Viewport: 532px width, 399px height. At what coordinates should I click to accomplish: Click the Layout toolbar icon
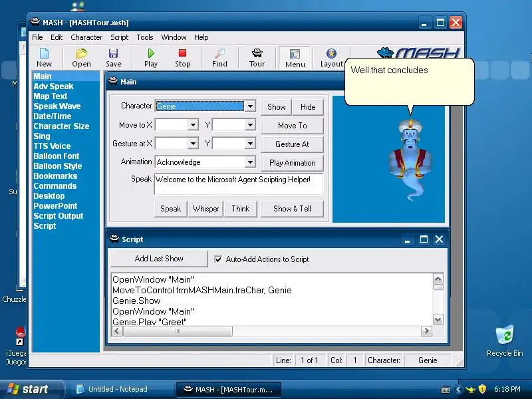(331, 58)
